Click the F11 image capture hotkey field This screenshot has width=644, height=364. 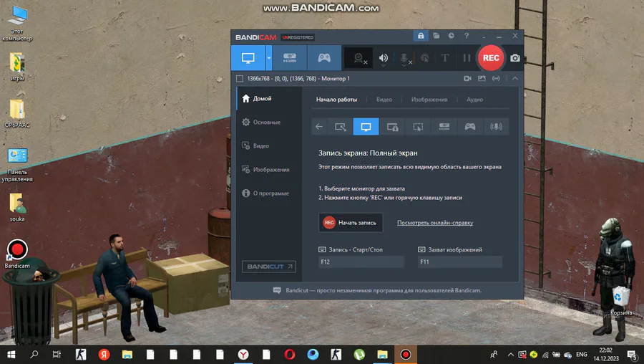[x=460, y=262]
